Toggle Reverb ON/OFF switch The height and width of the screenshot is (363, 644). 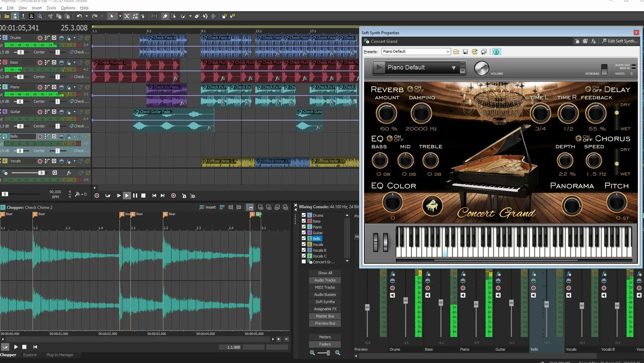tap(410, 89)
